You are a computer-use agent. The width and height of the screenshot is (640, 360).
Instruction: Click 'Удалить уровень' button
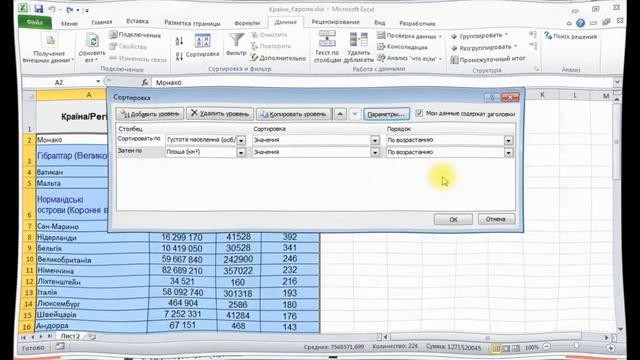coord(220,114)
